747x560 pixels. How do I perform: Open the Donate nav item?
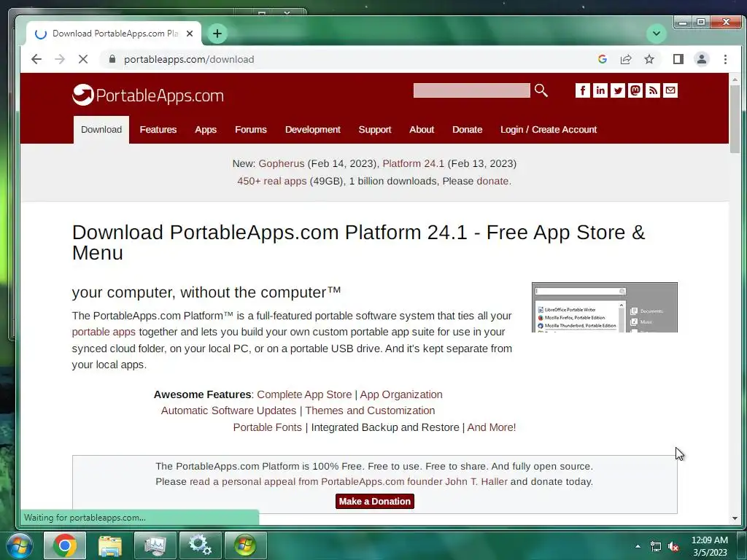coord(467,130)
